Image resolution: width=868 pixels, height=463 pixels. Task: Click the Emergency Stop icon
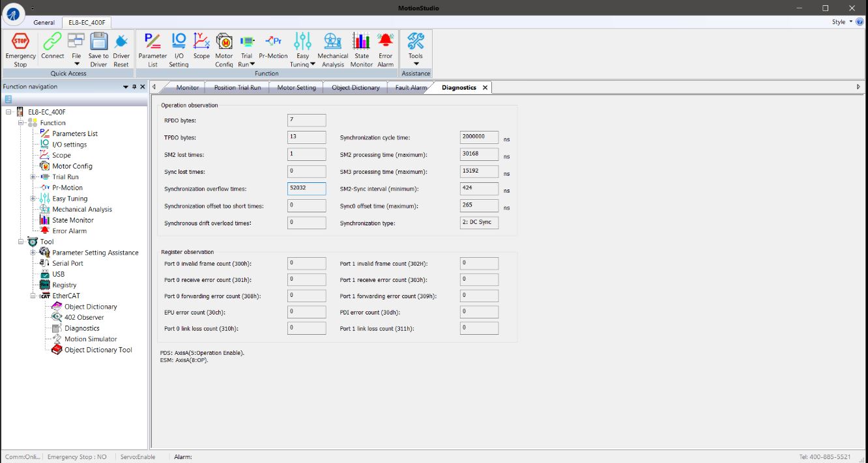pos(20,43)
